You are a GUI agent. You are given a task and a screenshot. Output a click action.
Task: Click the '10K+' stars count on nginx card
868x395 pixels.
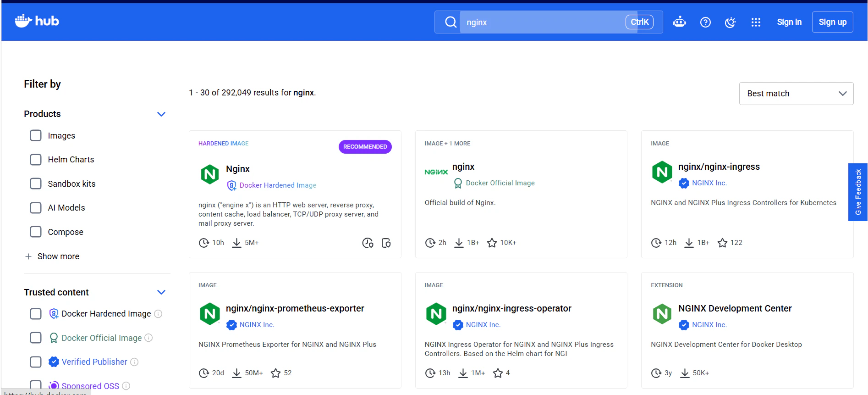(x=508, y=243)
